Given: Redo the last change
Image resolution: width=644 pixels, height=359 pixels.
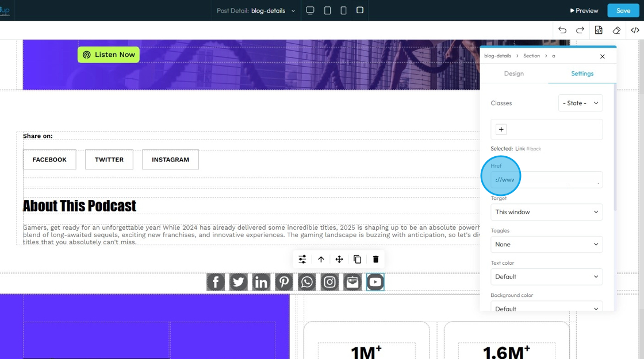Looking at the screenshot, I should [580, 30].
